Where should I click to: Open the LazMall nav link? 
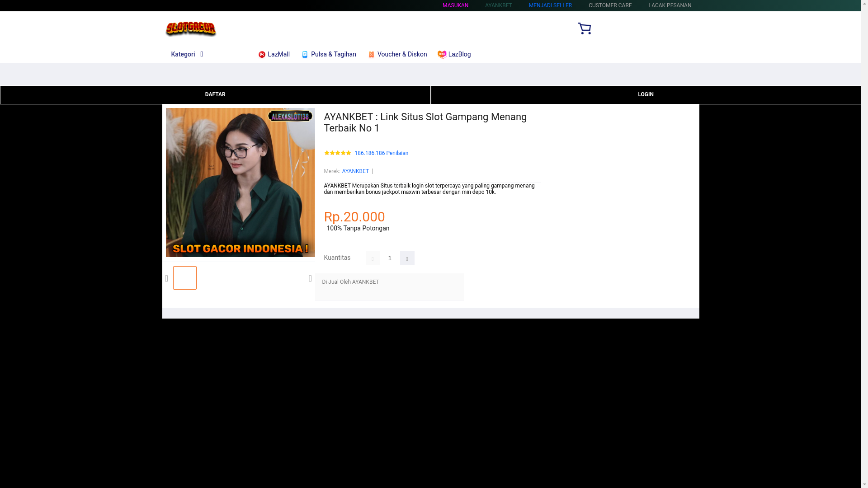pos(278,54)
